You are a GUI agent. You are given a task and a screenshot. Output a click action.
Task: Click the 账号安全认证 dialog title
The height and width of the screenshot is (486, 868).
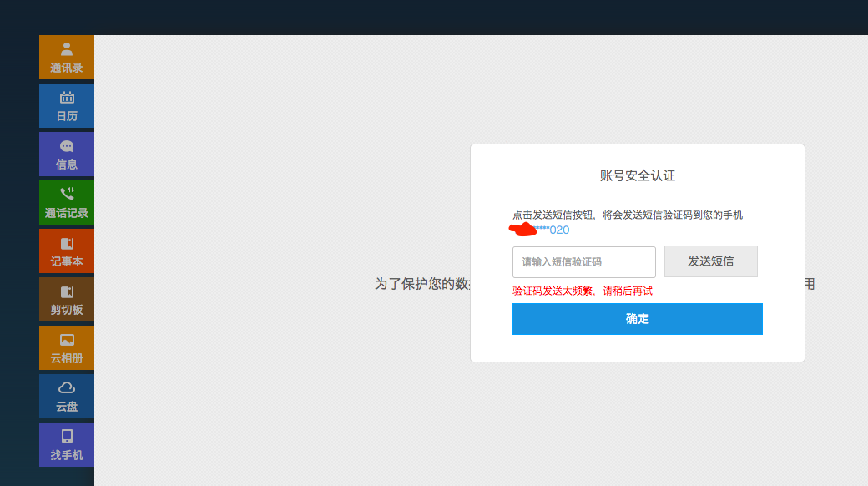point(637,175)
